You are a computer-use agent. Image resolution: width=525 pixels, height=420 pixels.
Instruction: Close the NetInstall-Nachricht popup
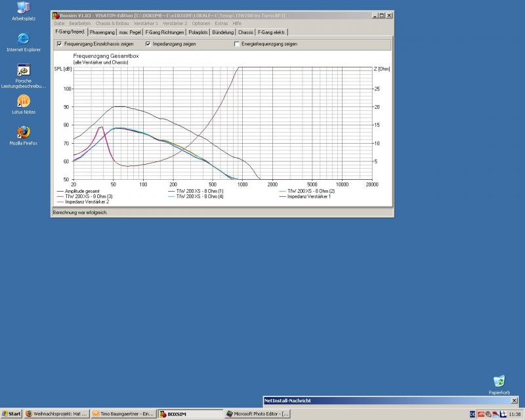(x=513, y=400)
